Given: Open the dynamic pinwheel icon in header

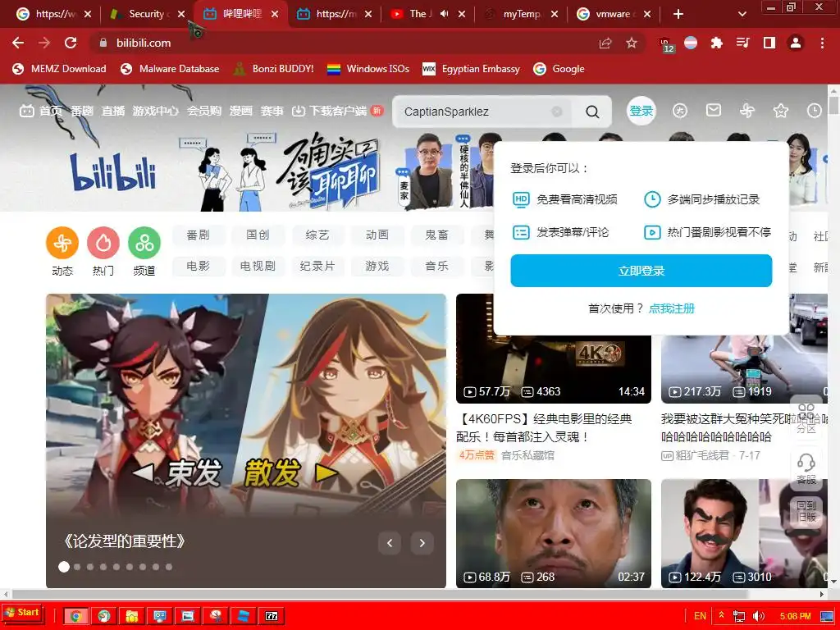Looking at the screenshot, I should (746, 111).
